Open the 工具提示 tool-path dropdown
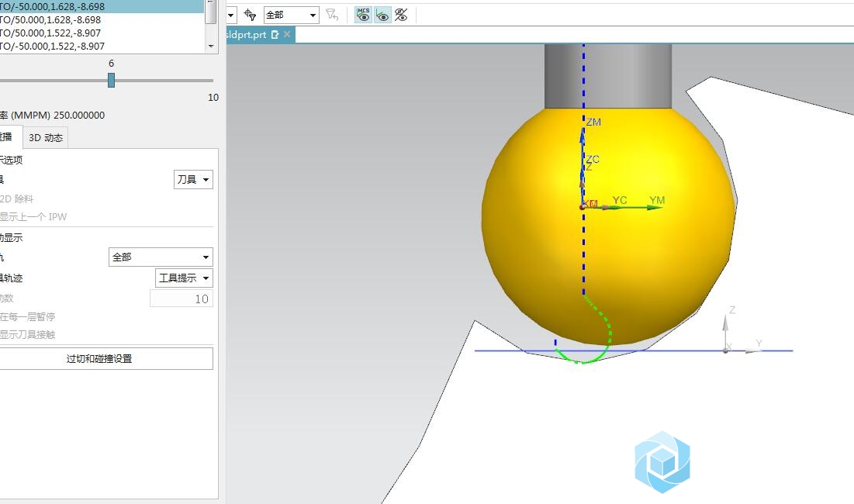This screenshot has width=854, height=504. point(184,278)
